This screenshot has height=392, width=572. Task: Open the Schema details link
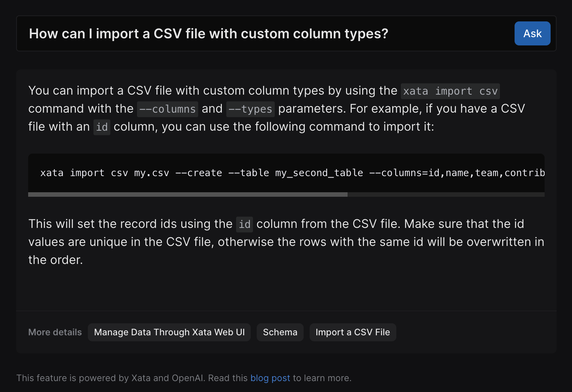click(x=280, y=332)
